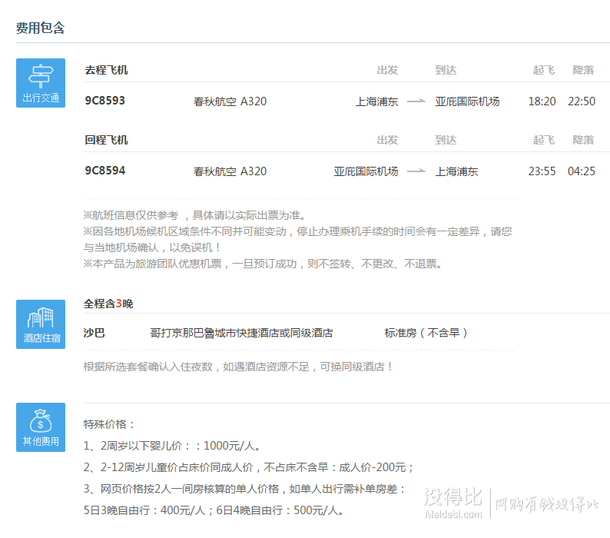
Task: Select the 回程飞机 heading
Action: [x=106, y=140]
